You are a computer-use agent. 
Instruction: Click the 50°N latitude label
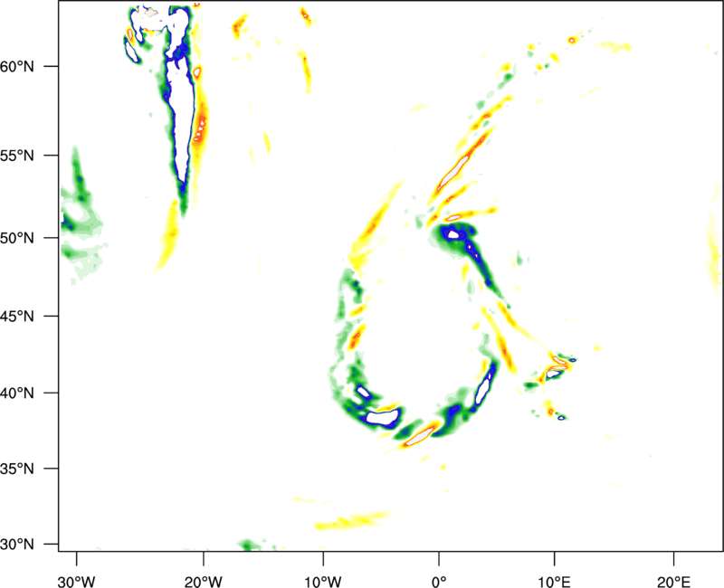click(17, 238)
